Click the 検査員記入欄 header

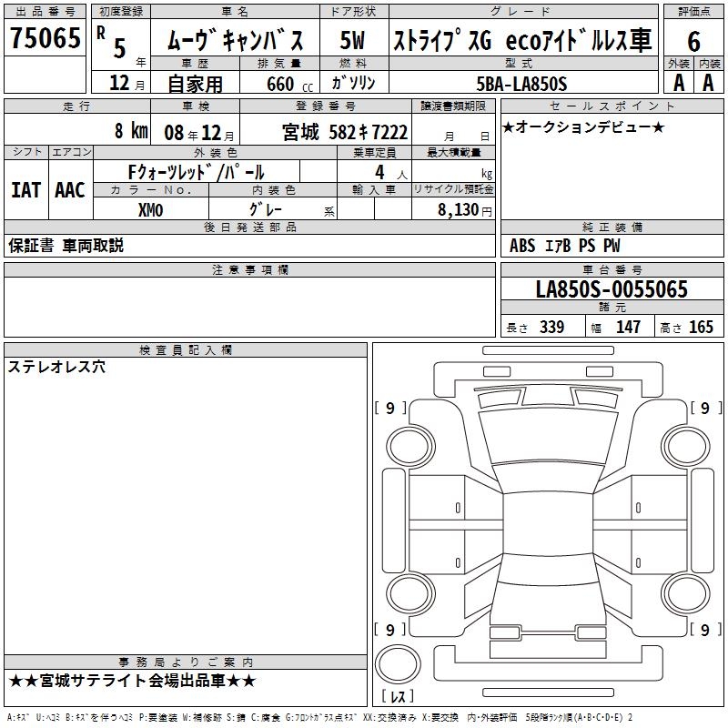click(186, 350)
